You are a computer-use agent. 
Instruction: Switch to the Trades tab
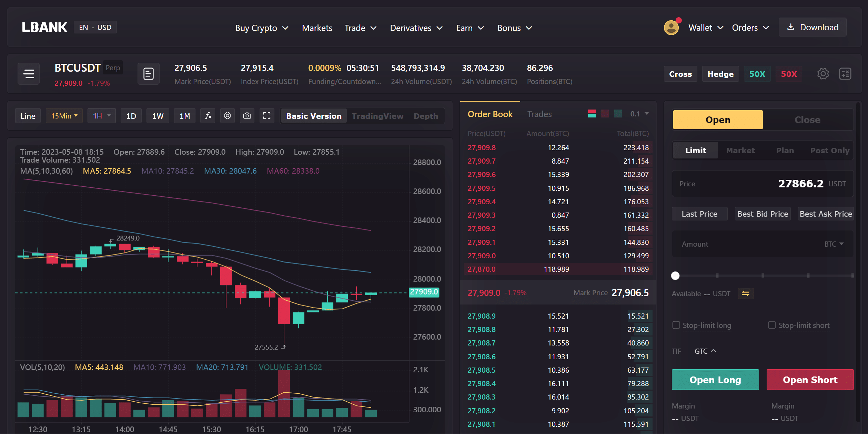539,114
